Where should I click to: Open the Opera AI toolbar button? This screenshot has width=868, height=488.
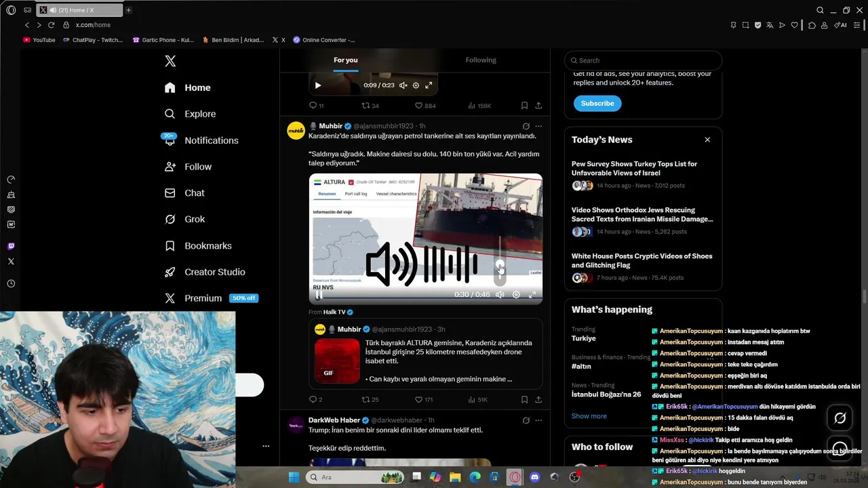[842, 25]
